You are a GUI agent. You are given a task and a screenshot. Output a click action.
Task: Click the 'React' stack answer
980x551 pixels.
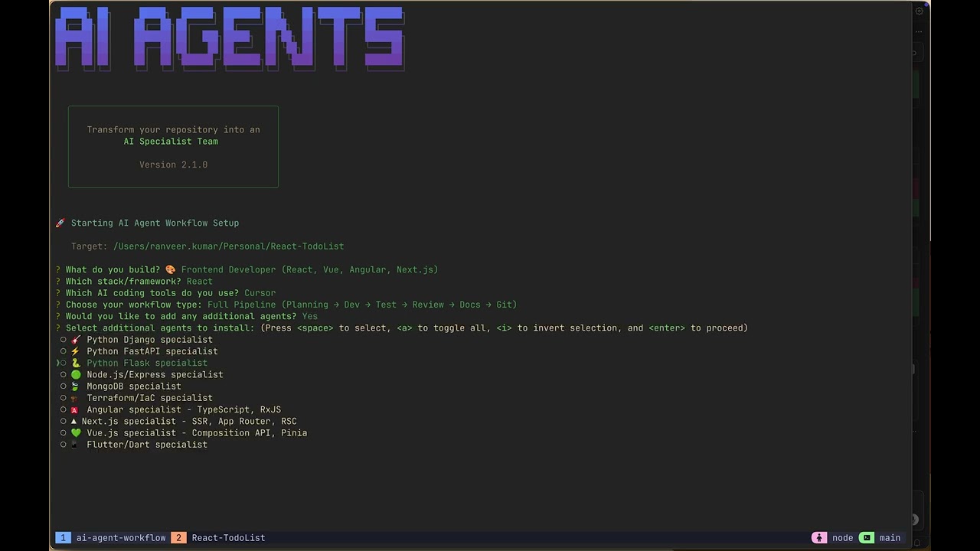click(x=200, y=282)
